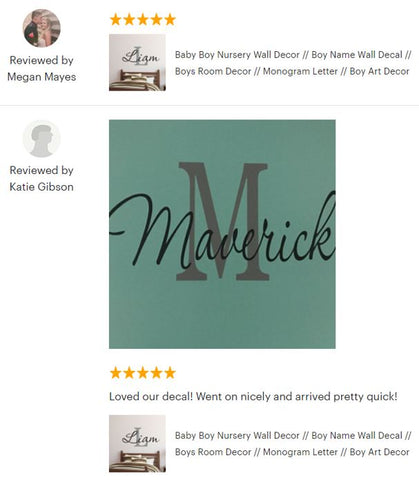
Task: Enlarge the Maverick decal review photo
Action: tap(222, 234)
